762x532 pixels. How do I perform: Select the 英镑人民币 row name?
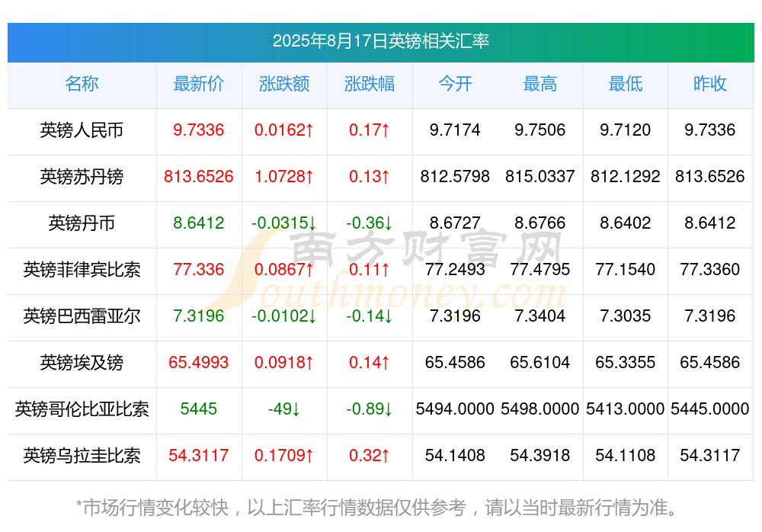82,130
